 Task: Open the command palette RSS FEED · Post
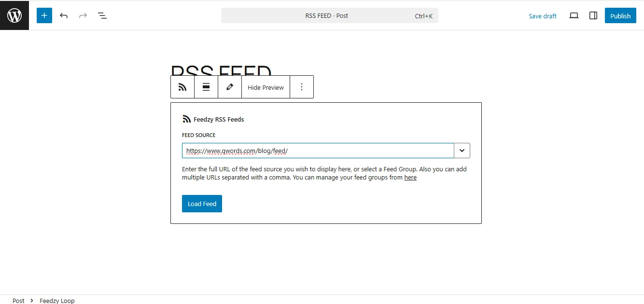tap(330, 15)
